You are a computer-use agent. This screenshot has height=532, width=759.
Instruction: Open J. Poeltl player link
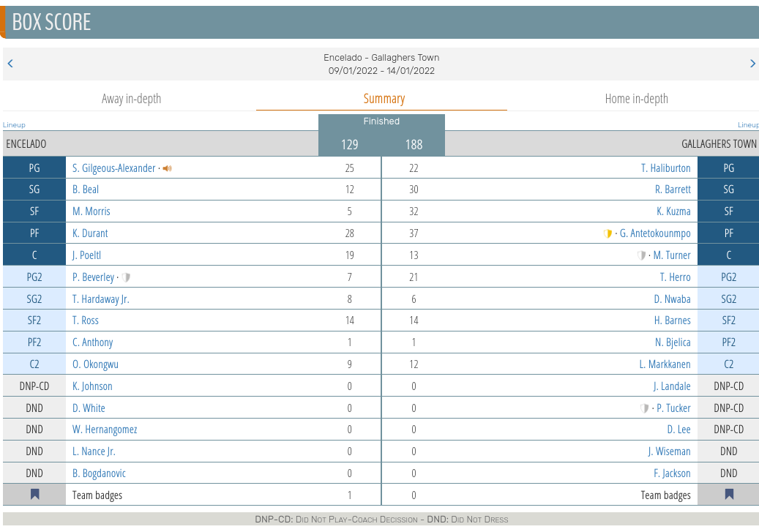86,255
